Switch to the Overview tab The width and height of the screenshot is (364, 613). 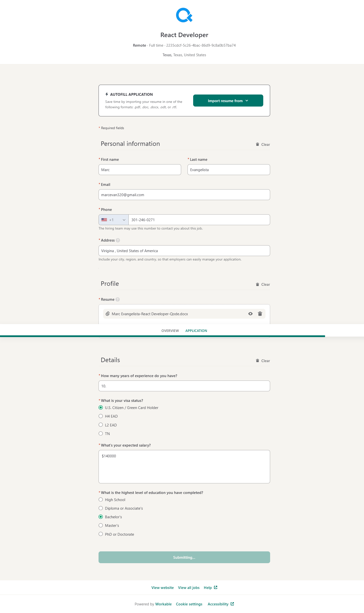170,331
